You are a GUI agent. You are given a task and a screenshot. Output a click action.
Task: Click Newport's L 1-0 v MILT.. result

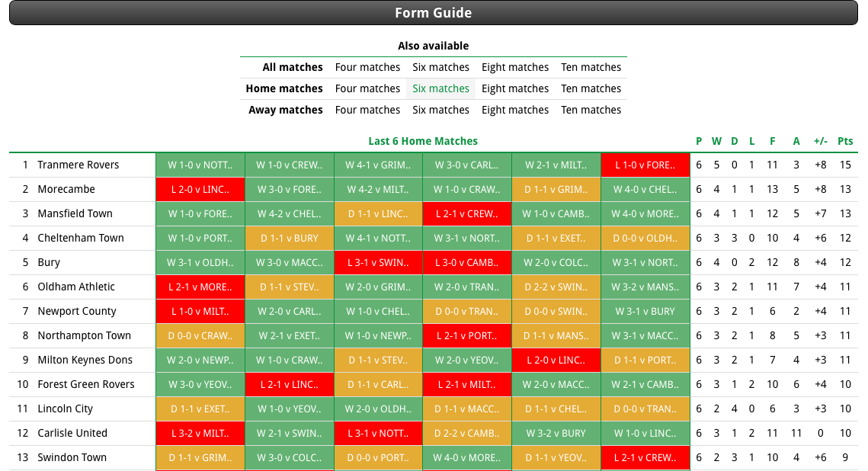(200, 311)
